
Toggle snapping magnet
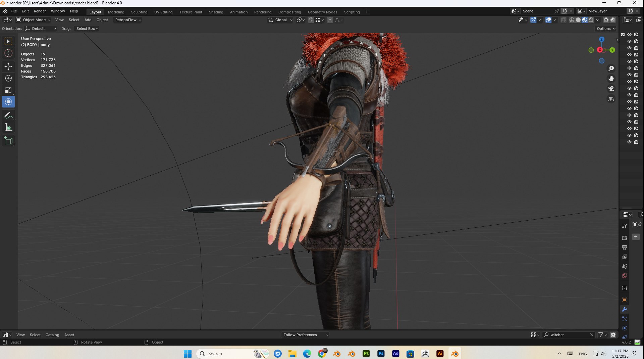(311, 20)
